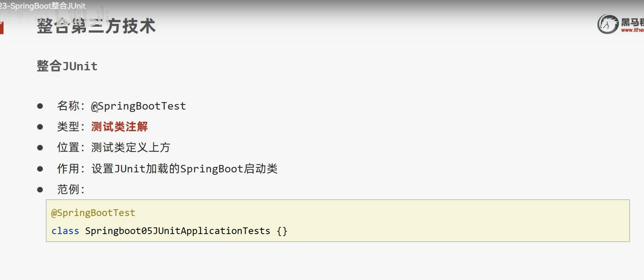Click the bullet dot before 名称
The image size is (644, 280).
[40, 106]
